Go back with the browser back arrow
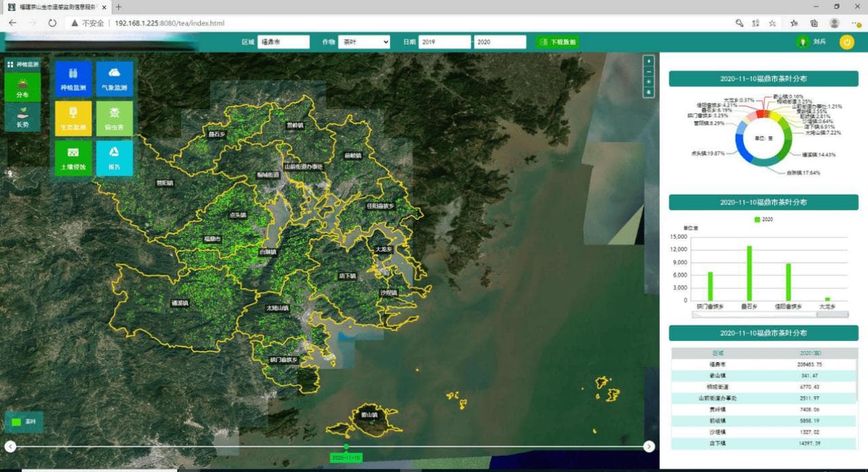This screenshot has height=472, width=868. click(x=12, y=22)
